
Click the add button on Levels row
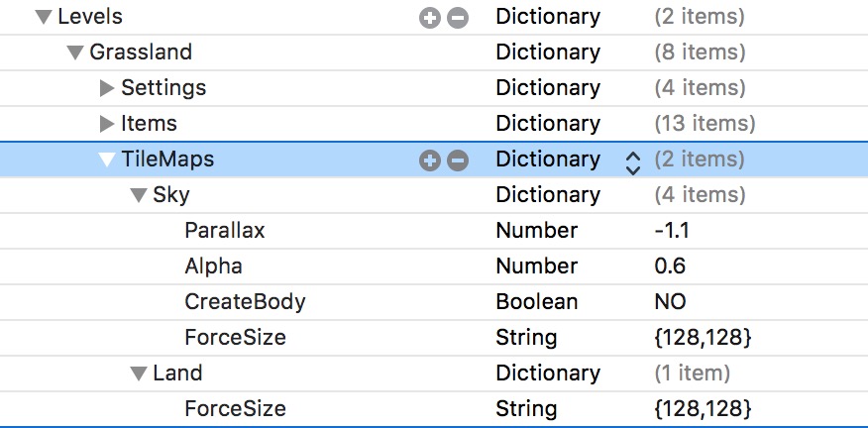[429, 17]
